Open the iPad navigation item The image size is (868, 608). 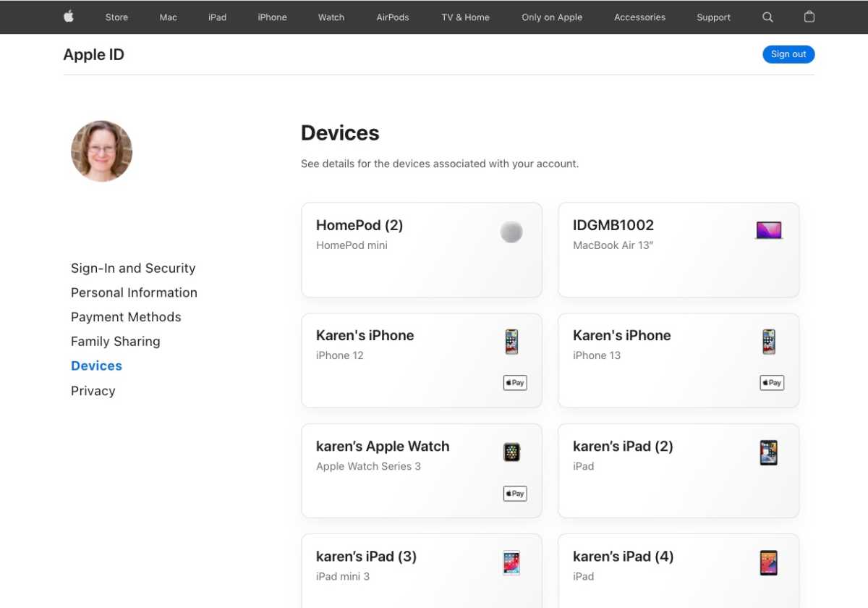tap(218, 17)
